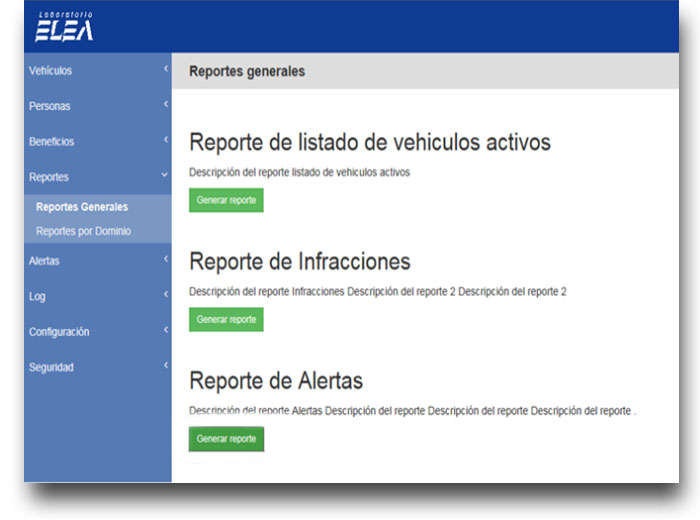Generate the listado de vehiculos activos report
Image resolution: width=700 pixels, height=520 pixels.
click(226, 200)
